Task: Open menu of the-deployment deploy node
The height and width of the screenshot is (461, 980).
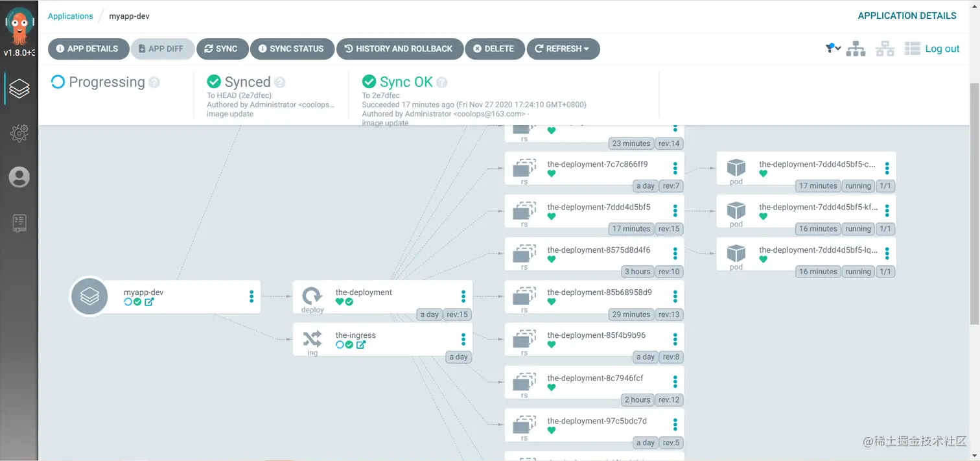Action: tap(463, 296)
